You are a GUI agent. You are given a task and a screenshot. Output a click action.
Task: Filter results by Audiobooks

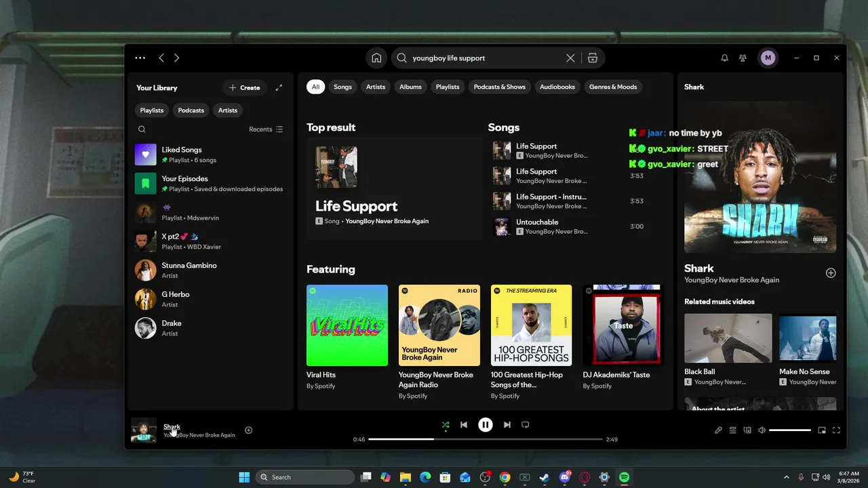[x=557, y=87]
